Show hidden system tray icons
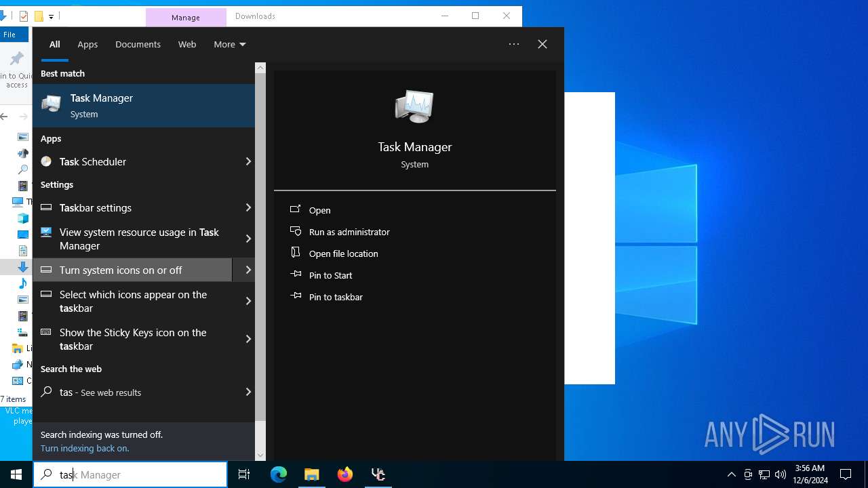The image size is (868, 488). coord(731,474)
